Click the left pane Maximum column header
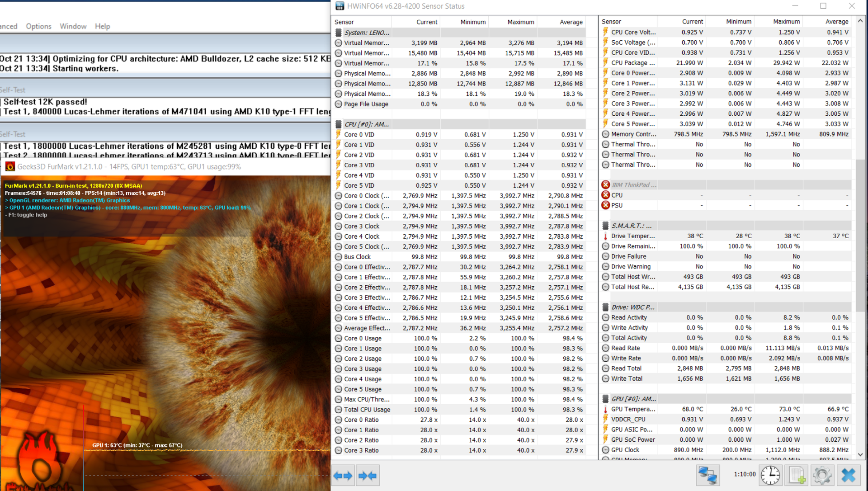Viewport: 868px width, 491px height. [513, 22]
